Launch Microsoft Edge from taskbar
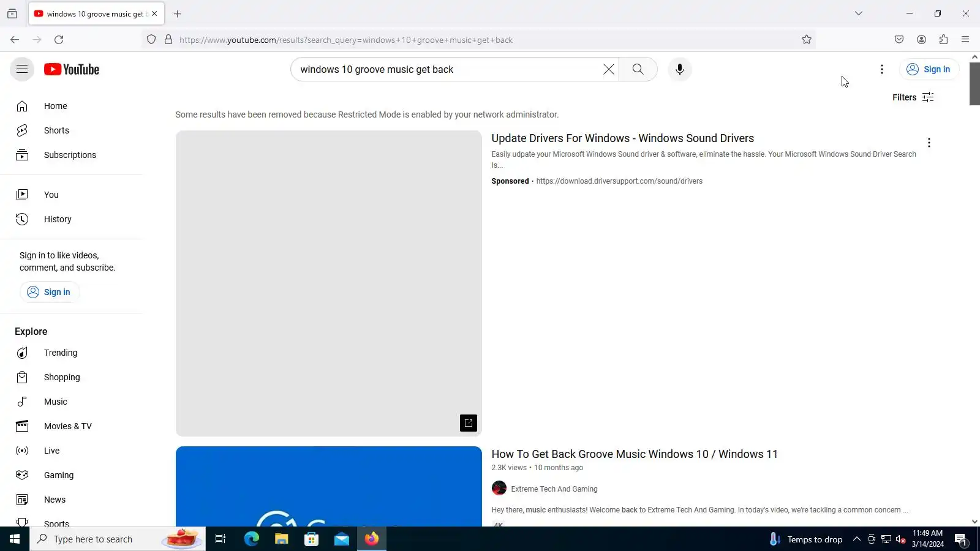 [252, 539]
